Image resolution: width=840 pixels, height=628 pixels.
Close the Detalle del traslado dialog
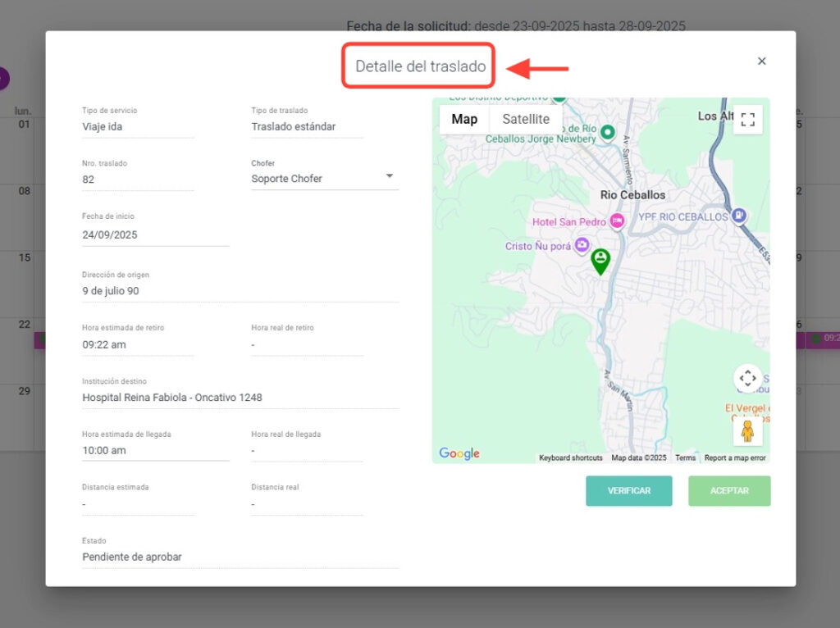761,61
